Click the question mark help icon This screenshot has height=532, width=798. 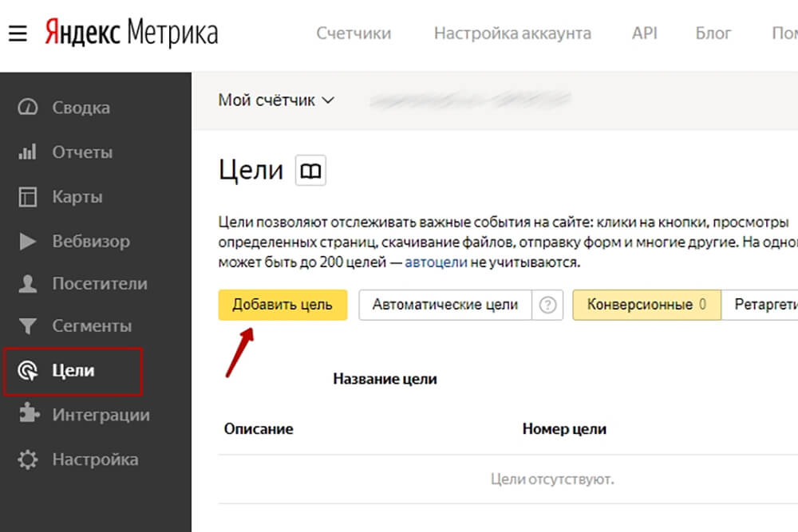(547, 305)
